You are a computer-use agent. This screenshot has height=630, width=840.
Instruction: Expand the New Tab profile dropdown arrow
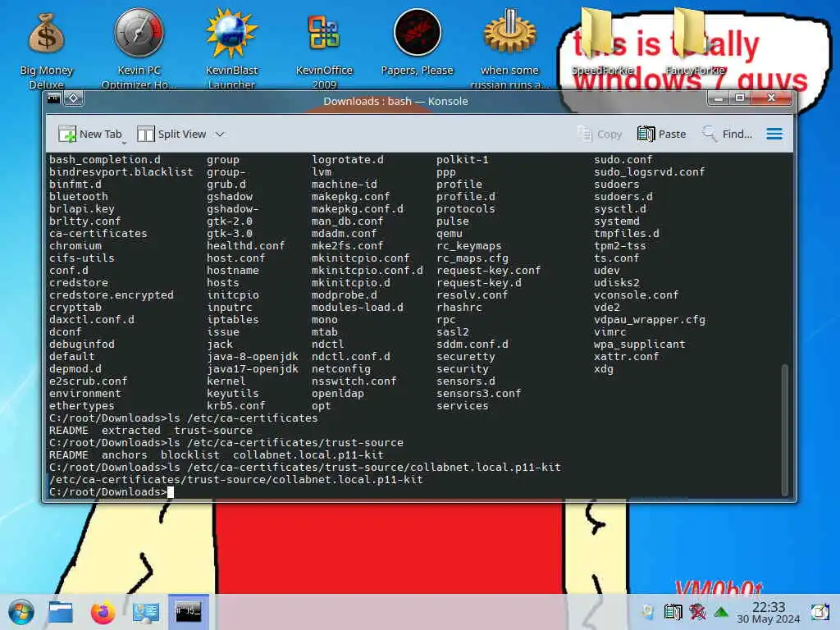tap(125, 142)
